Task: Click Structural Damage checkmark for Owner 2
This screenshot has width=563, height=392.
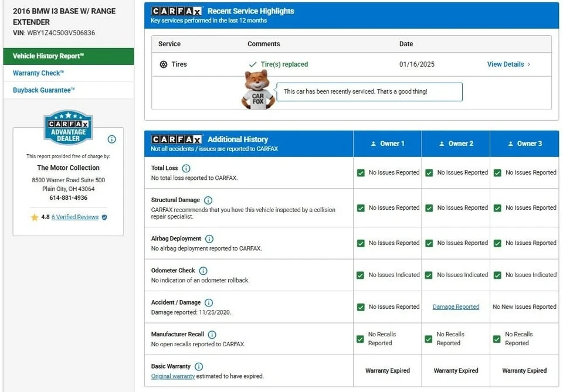Action: 429,208
